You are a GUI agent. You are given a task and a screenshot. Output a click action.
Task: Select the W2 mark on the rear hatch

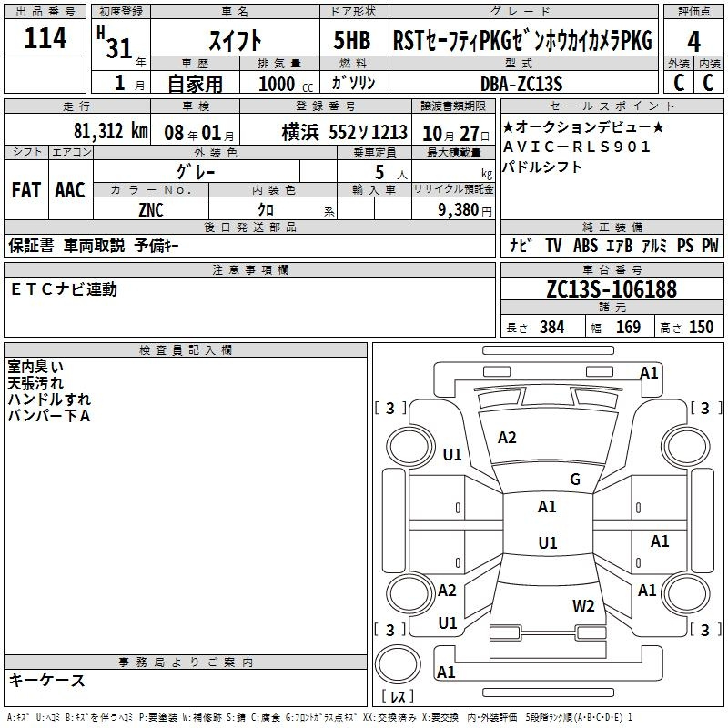tap(583, 606)
